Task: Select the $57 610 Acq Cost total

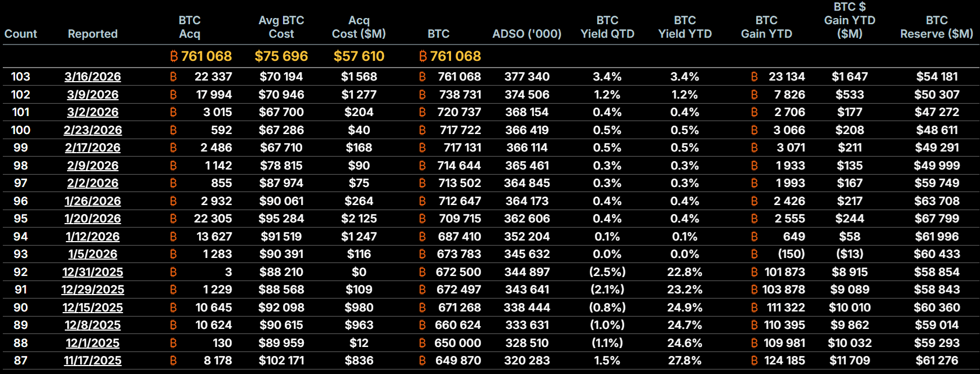Action: pos(359,56)
